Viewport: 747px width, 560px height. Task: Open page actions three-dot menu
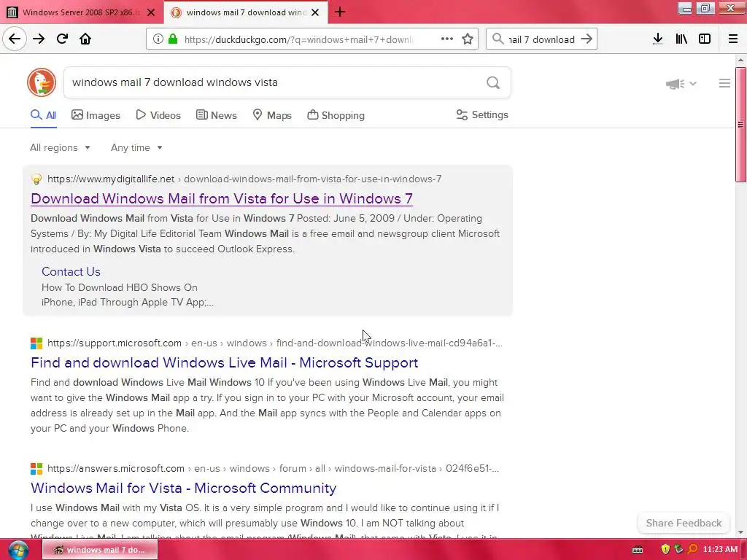447,39
